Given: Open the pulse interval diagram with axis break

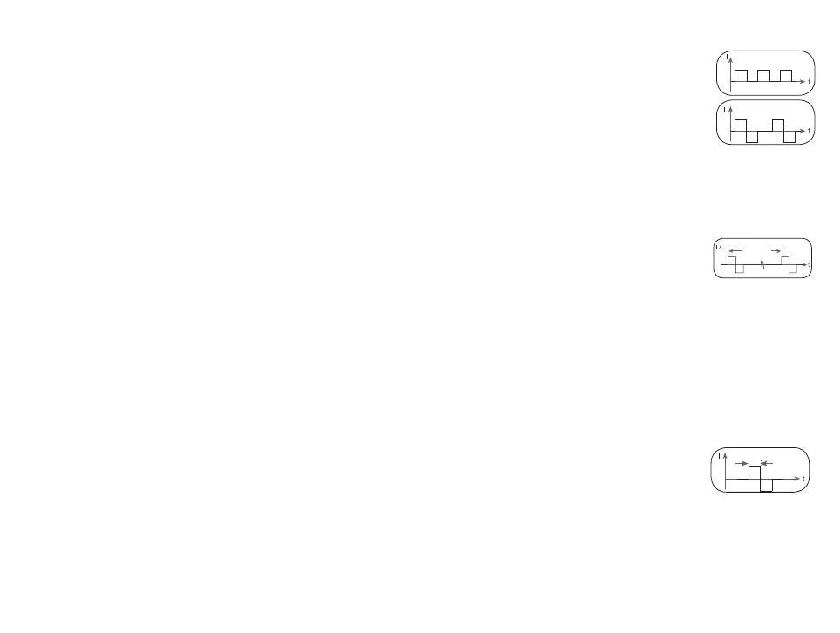Looking at the screenshot, I should pyautogui.click(x=762, y=258).
